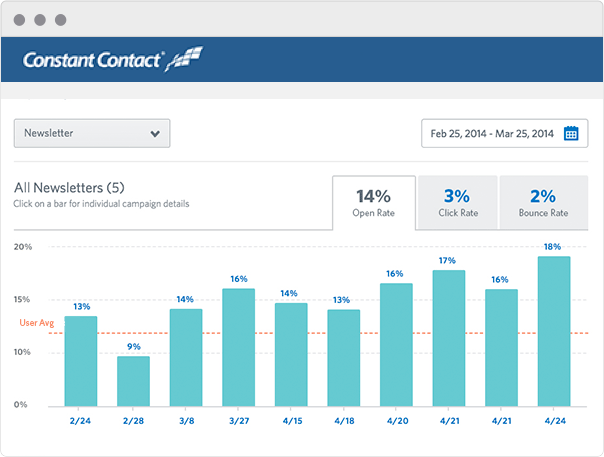Click the Constant Contact logo
This screenshot has height=457, width=604.
tap(112, 60)
